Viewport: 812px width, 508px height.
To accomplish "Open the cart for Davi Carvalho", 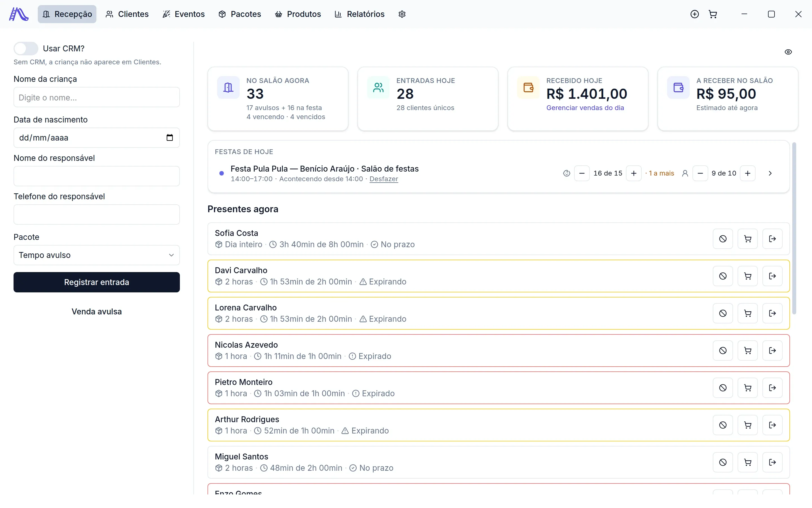I will (748, 276).
